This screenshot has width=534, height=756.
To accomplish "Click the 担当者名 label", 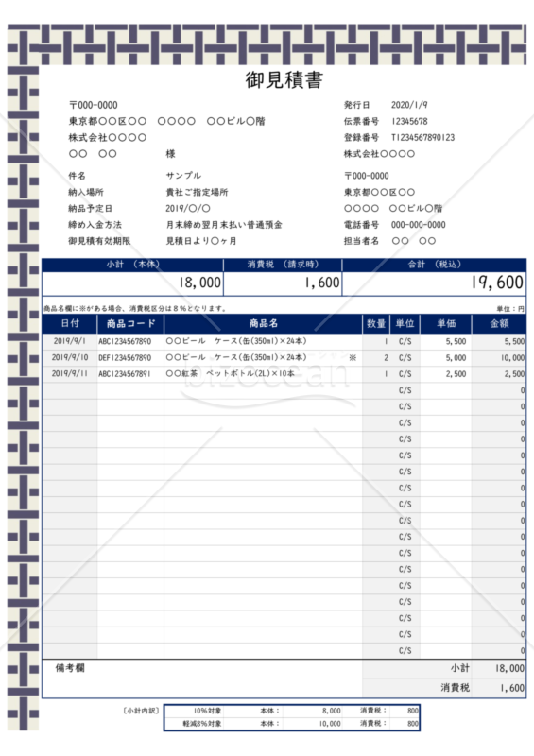I will click(x=361, y=241).
